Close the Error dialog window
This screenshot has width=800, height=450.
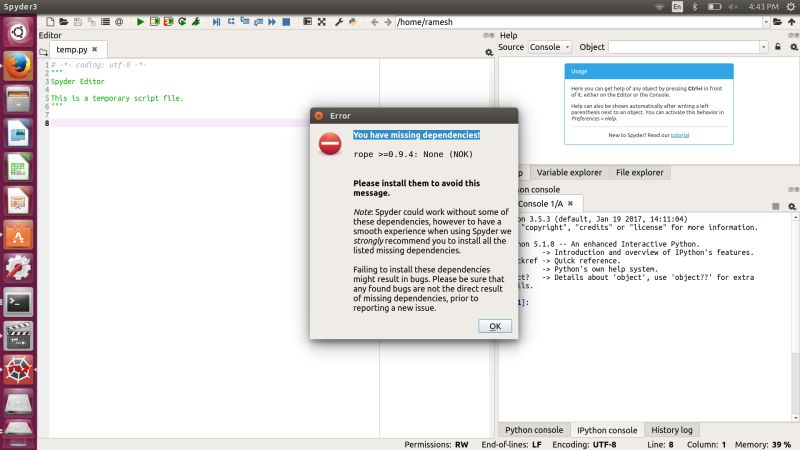tap(319, 116)
